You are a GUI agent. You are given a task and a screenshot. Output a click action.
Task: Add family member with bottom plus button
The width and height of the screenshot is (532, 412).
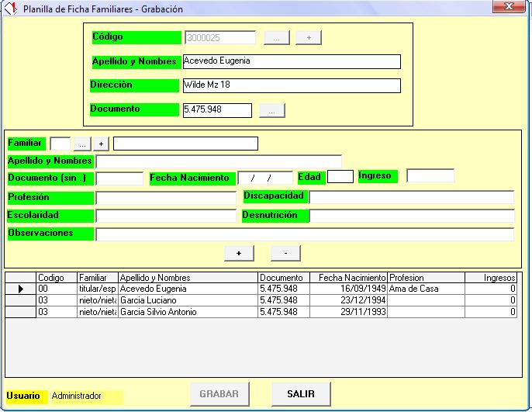point(239,253)
